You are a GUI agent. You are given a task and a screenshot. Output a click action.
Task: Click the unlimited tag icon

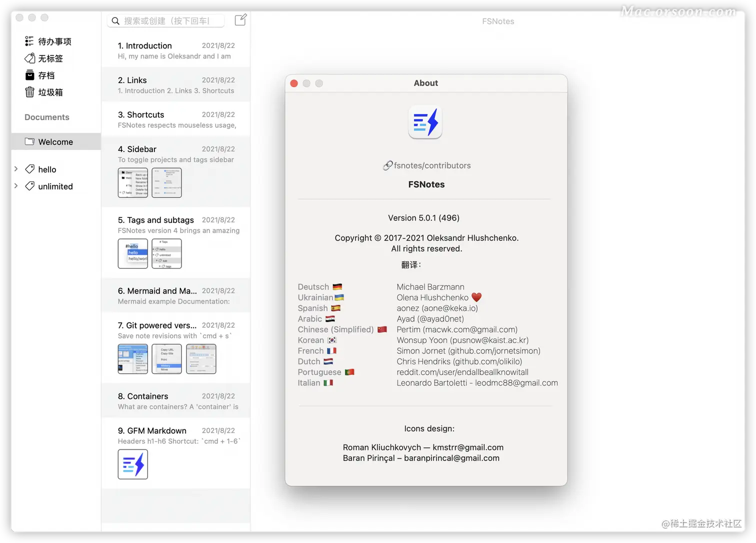tap(30, 186)
